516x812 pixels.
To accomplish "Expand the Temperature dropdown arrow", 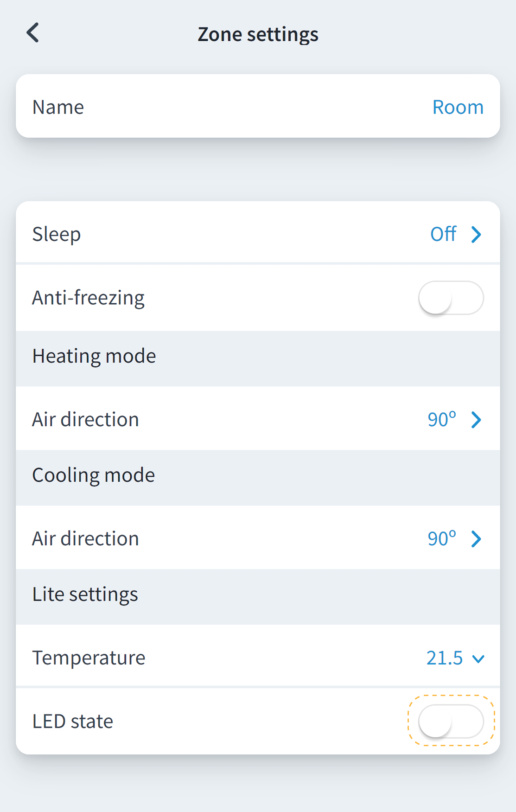I will 478,659.
